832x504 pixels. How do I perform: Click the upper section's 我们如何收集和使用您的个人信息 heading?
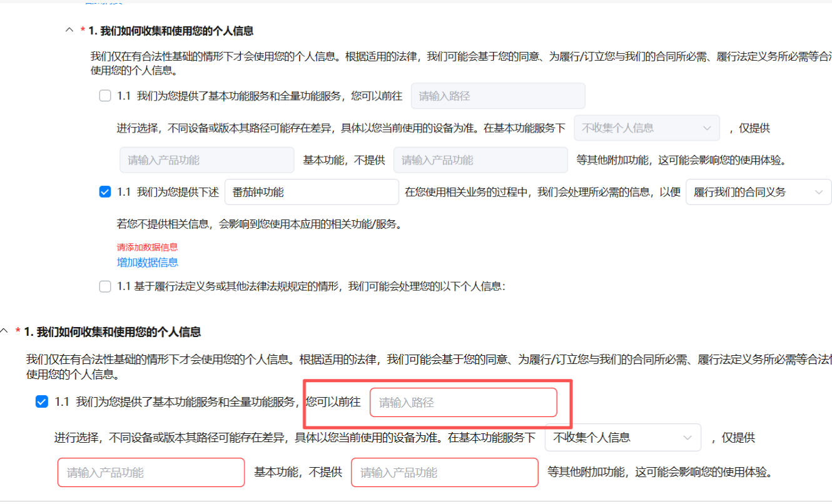[170, 31]
